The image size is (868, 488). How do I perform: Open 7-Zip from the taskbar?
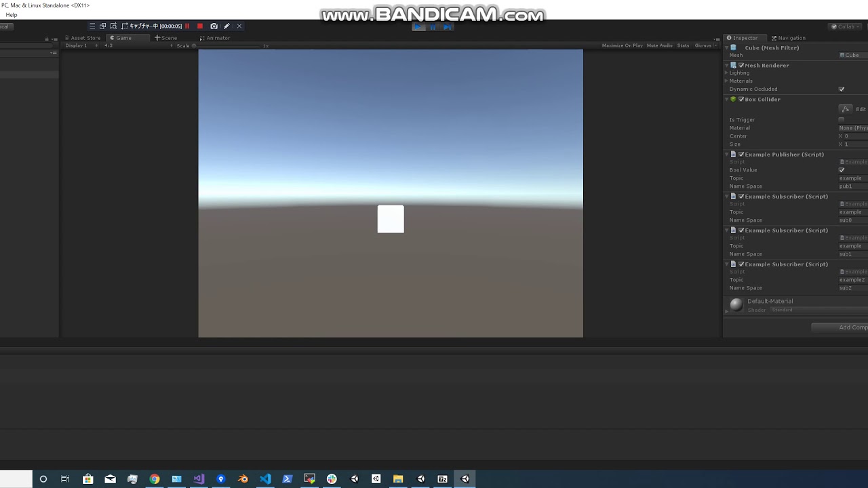[x=442, y=479]
